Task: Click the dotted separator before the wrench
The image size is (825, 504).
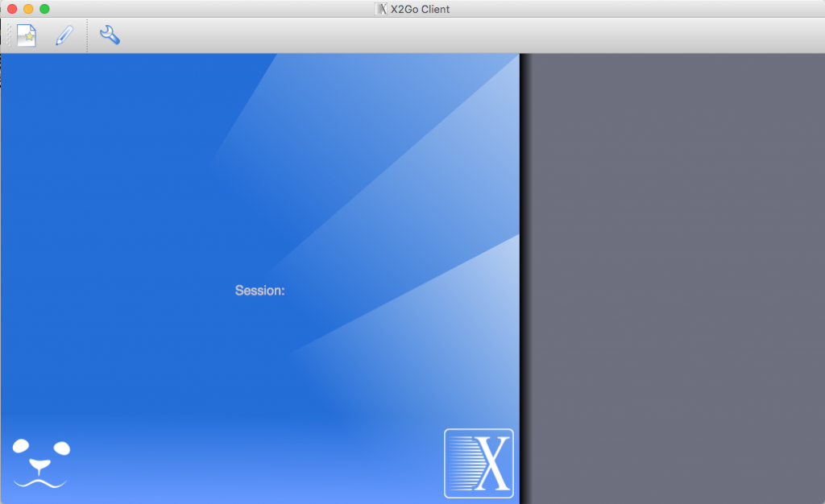Action: (x=87, y=35)
